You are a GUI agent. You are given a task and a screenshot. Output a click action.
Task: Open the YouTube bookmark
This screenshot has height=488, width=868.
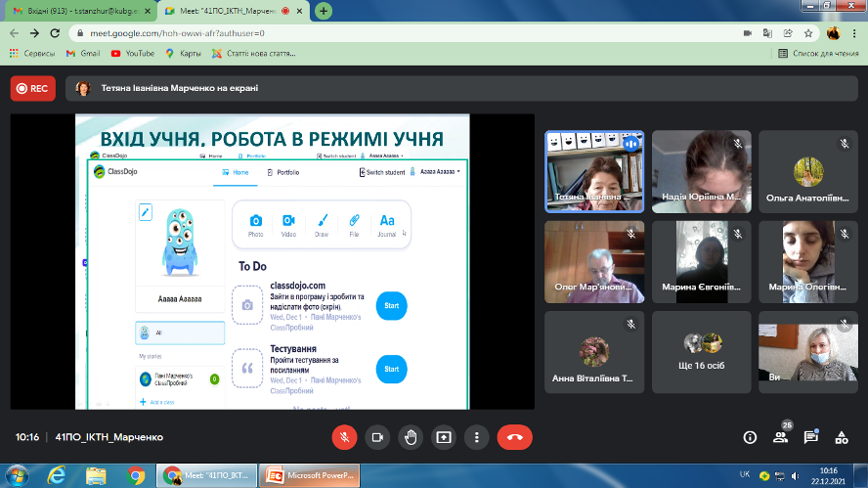click(x=133, y=53)
